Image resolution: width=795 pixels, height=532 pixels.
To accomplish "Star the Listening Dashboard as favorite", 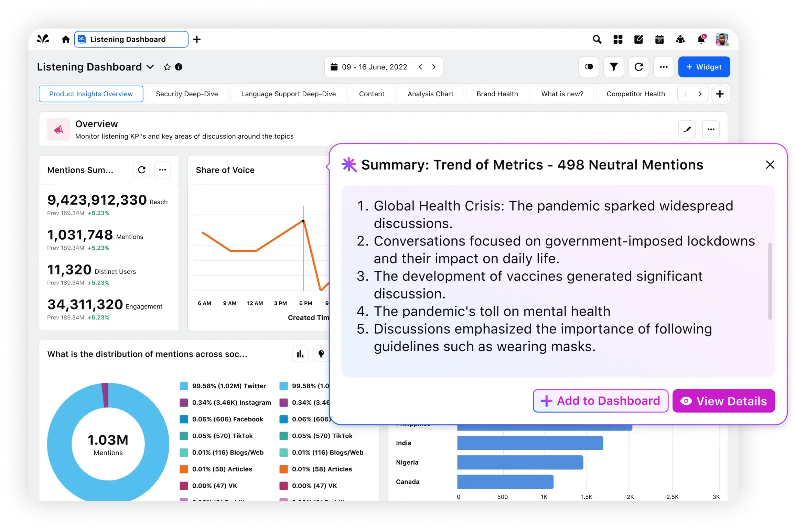I will (x=167, y=67).
